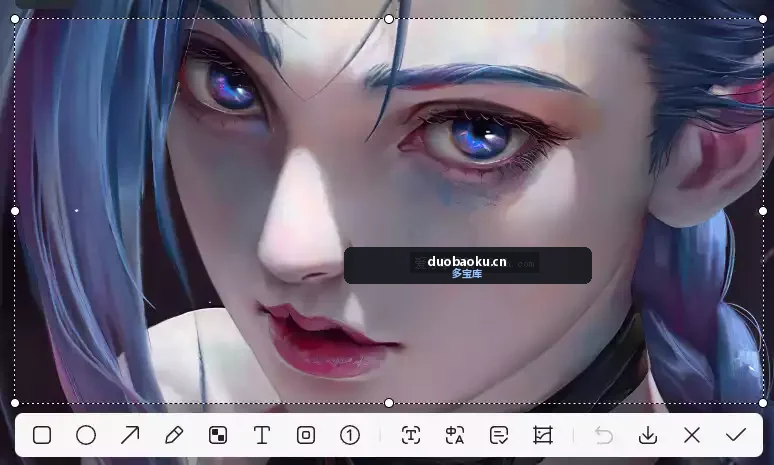Viewport: 774px width, 465px height.
Task: Choose the arrow annotation tool
Action: click(x=130, y=435)
